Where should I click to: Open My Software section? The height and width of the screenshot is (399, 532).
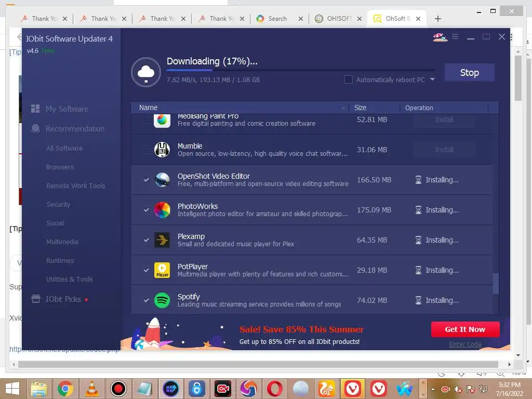[x=67, y=109]
